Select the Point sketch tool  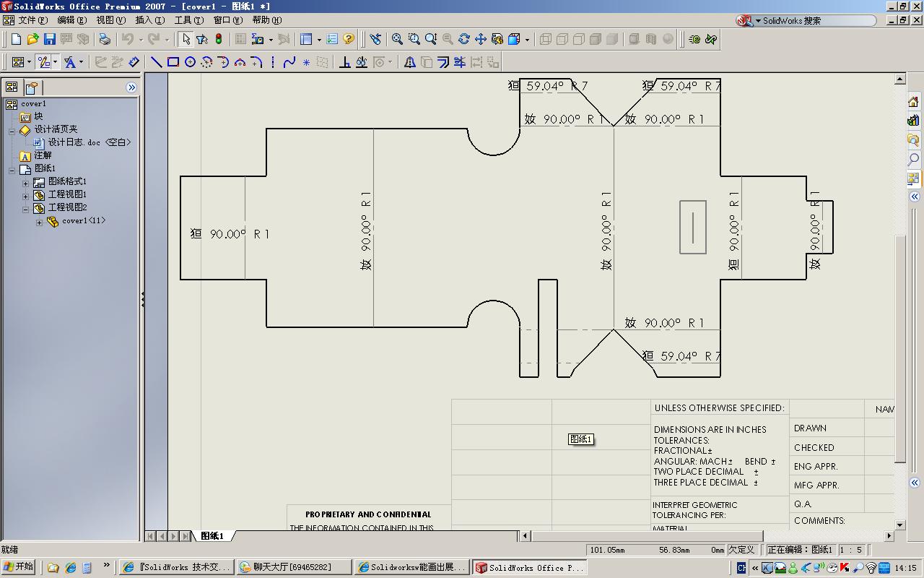pyautogui.click(x=306, y=62)
